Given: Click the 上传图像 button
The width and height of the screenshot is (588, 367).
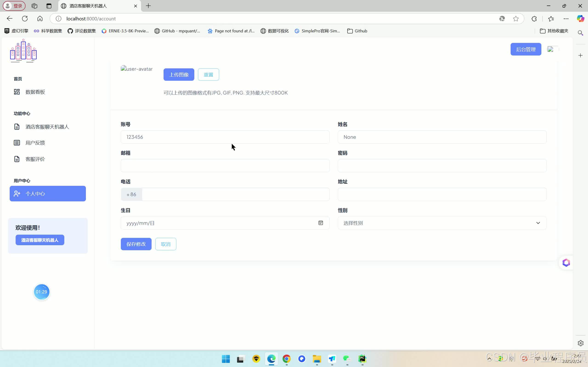Looking at the screenshot, I should click(x=179, y=75).
